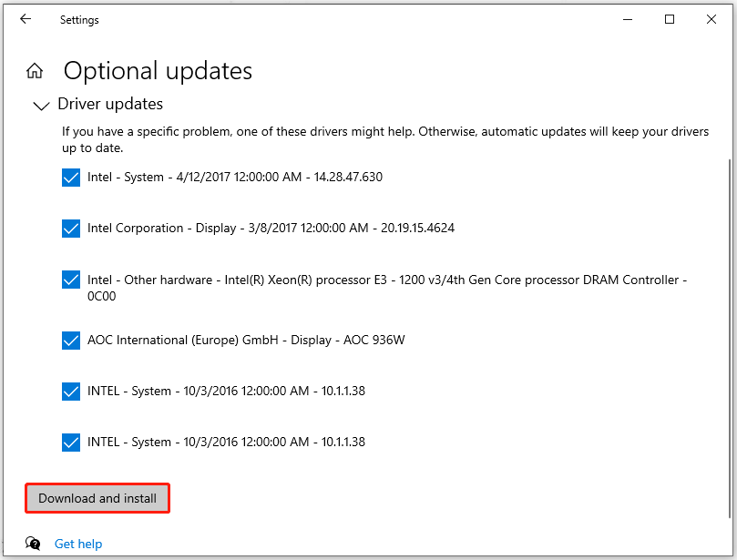Uncheck the last INTEL System 10.1.1.38 driver
The image size is (737, 560).
coord(71,443)
